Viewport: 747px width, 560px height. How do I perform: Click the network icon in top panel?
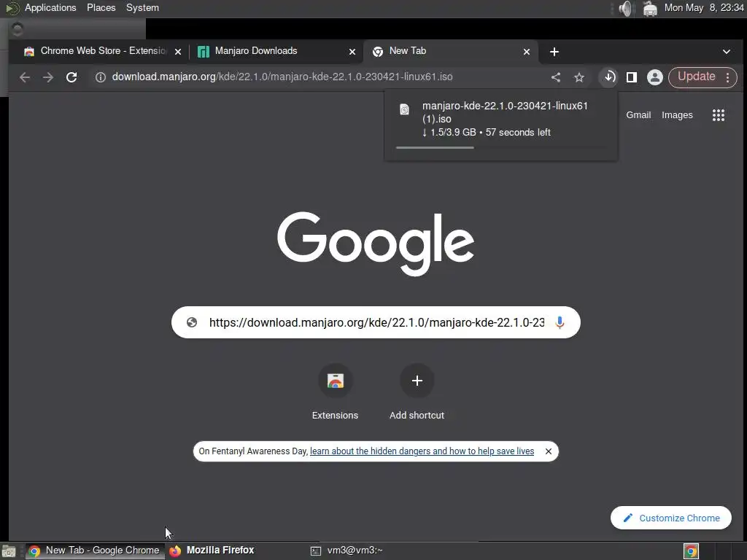pyautogui.click(x=650, y=8)
